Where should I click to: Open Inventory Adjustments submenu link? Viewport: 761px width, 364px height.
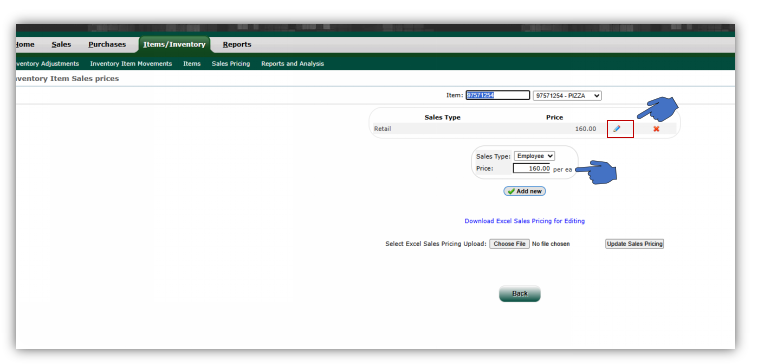point(48,64)
